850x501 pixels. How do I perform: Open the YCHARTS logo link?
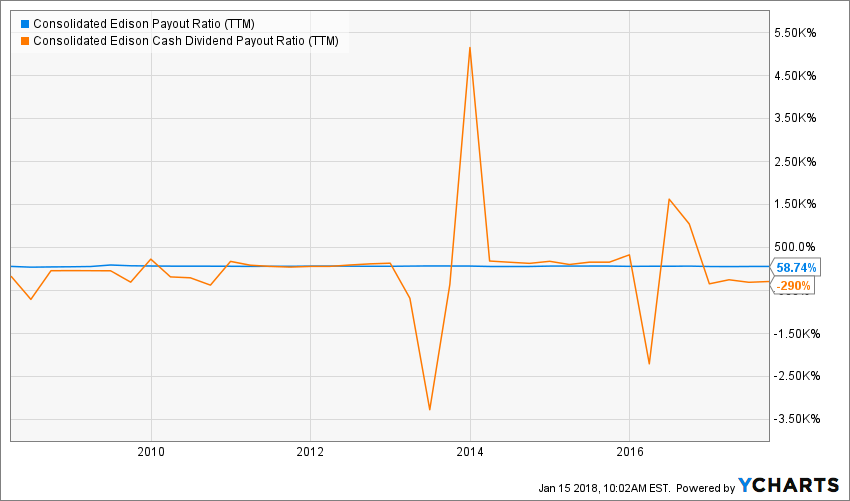point(789,485)
